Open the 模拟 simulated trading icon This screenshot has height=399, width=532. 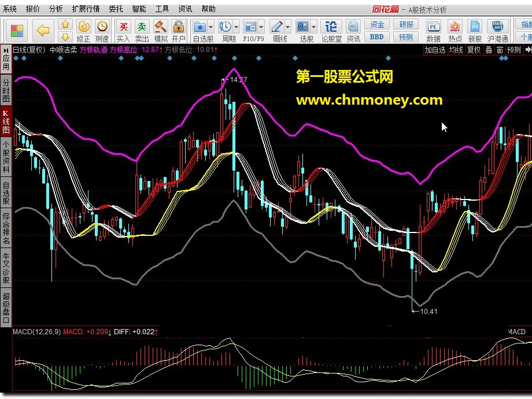click(x=161, y=31)
